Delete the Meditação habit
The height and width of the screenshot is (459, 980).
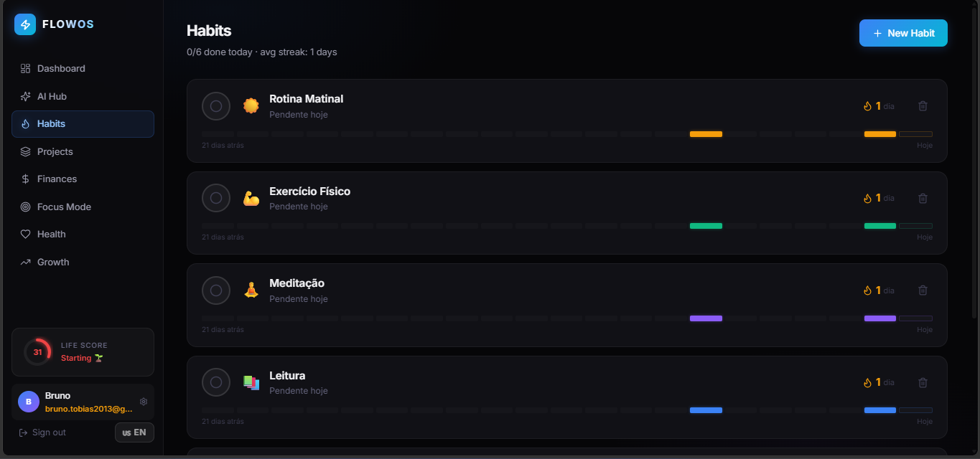pyautogui.click(x=923, y=290)
